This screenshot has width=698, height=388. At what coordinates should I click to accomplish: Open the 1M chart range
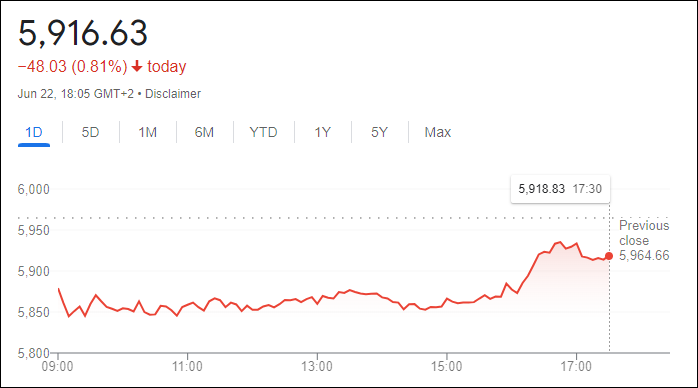pyautogui.click(x=147, y=133)
